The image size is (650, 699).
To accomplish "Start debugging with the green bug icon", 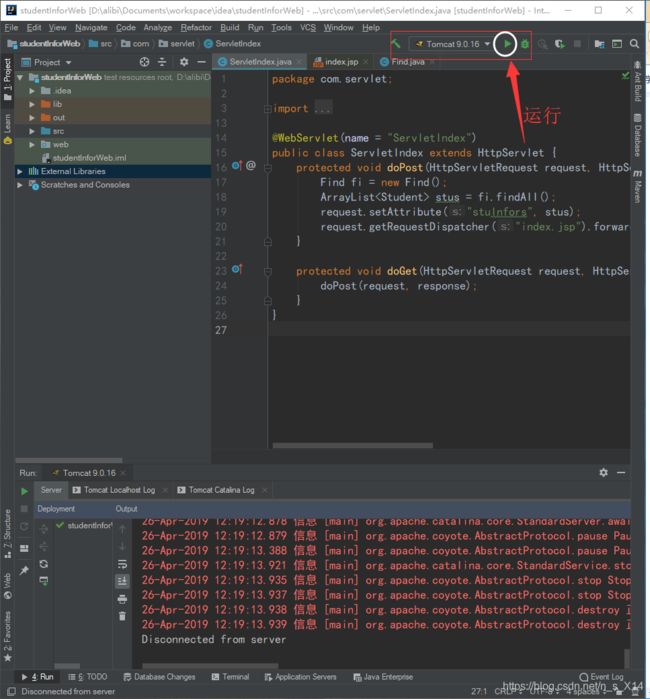I will 525,44.
